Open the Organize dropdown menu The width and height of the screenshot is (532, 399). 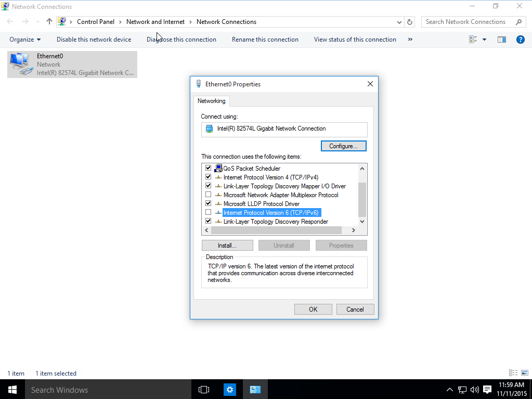click(25, 40)
